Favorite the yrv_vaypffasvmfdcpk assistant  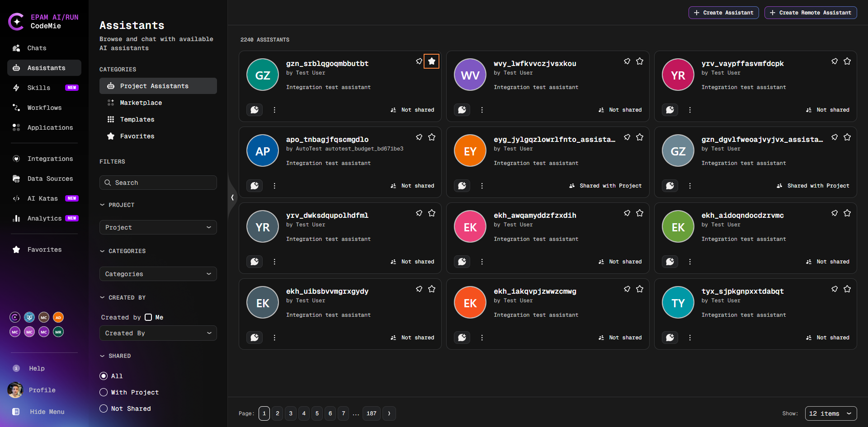point(847,61)
